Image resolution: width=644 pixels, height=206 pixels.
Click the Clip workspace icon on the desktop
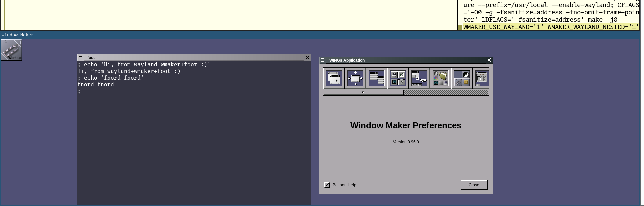point(11,50)
